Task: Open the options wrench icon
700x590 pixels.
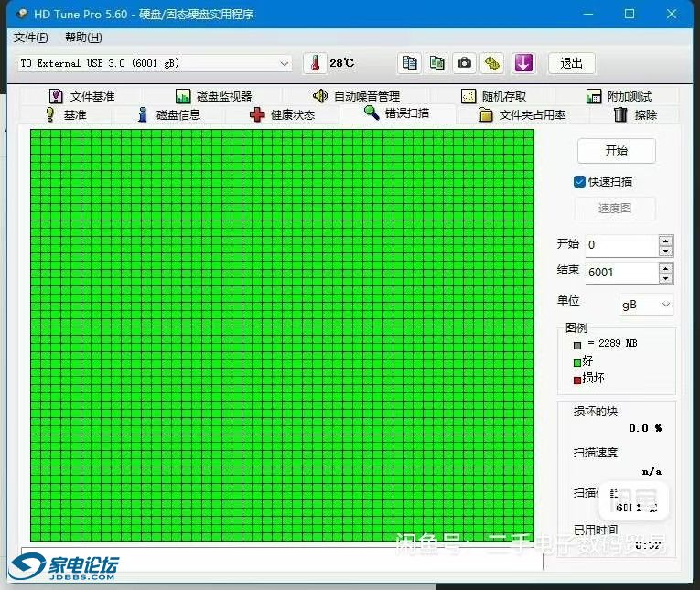Action: pyautogui.click(x=492, y=63)
